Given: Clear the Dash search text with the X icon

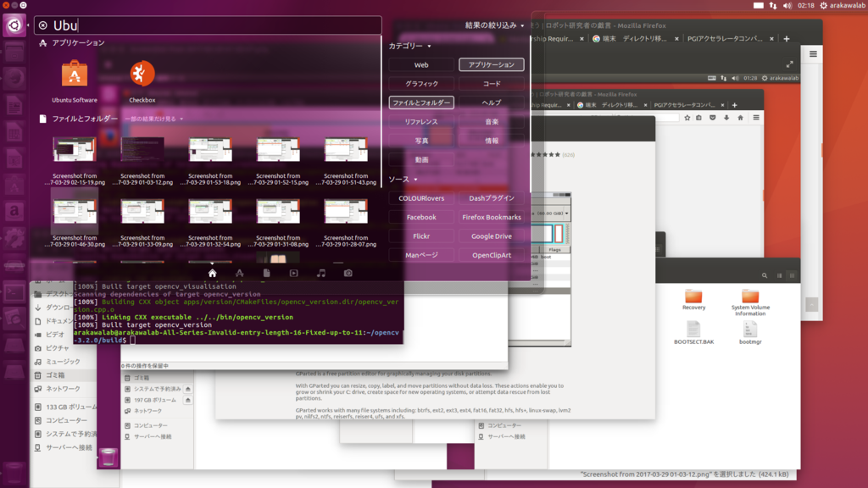Looking at the screenshot, I should (43, 25).
